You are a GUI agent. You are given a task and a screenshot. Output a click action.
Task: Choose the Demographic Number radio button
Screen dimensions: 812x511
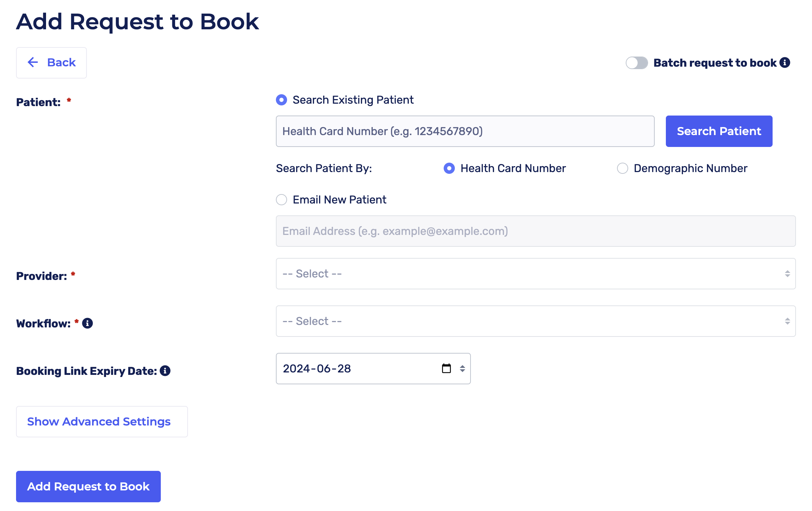pyautogui.click(x=623, y=168)
